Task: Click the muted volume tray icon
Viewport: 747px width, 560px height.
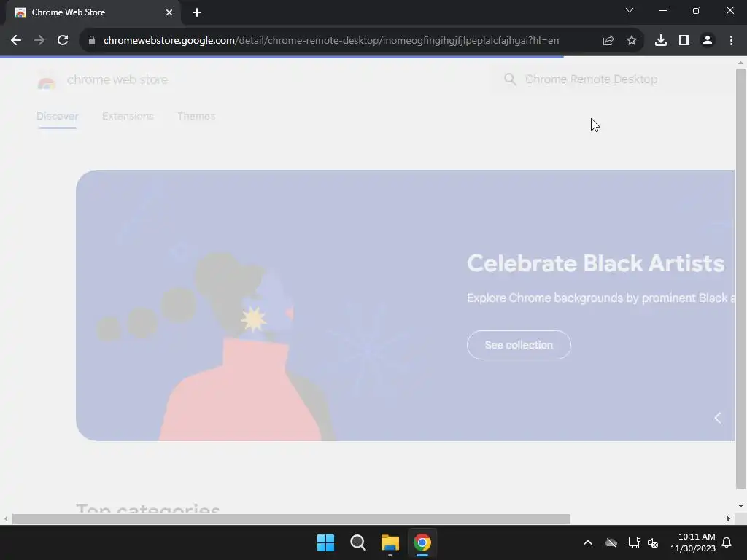Action: (653, 542)
